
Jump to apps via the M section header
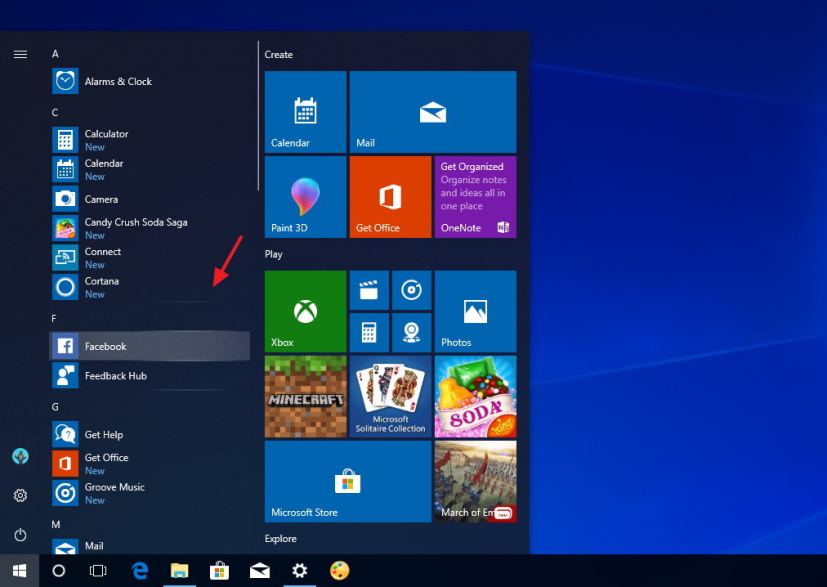(54, 523)
